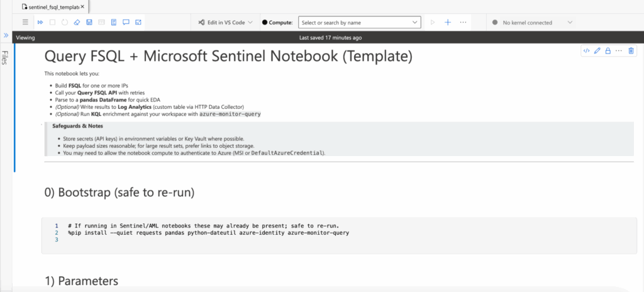Expand the Compute selection dropdown arrow
Viewport: 644px width, 292px height.
414,23
